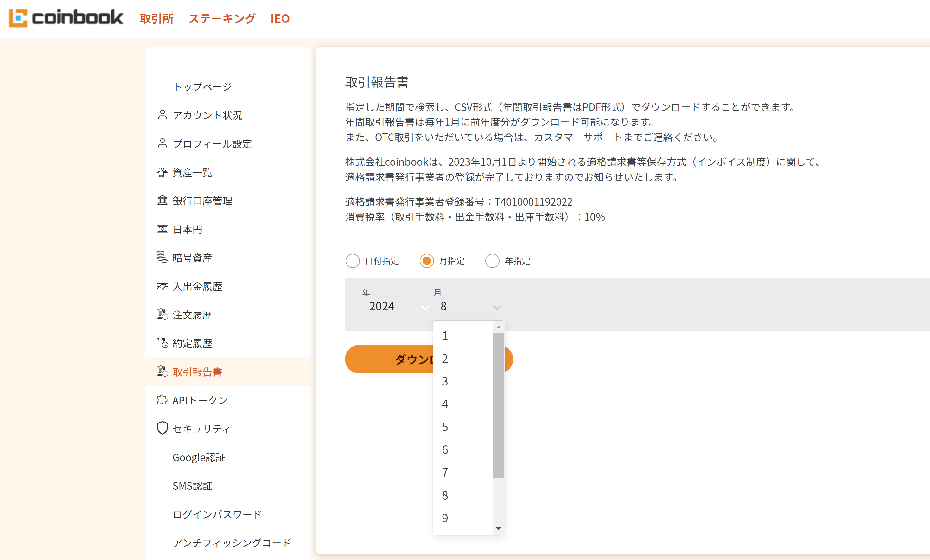This screenshot has width=930, height=560.
Task: Click the 入出金履歴 icon
Action: [162, 286]
